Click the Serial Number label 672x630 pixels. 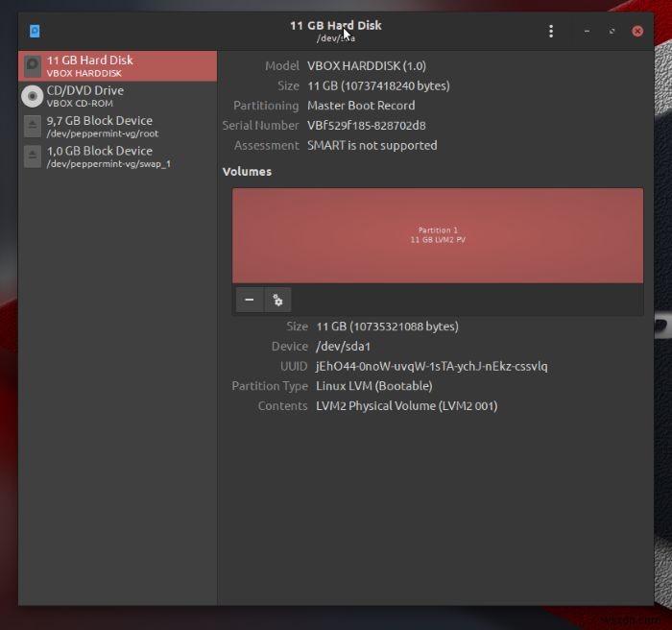coord(260,125)
